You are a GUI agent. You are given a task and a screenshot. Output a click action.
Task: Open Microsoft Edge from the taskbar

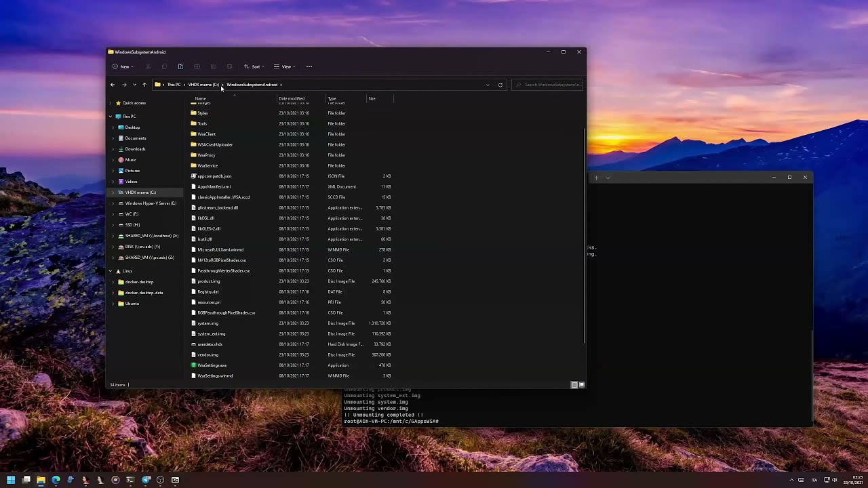click(56, 480)
